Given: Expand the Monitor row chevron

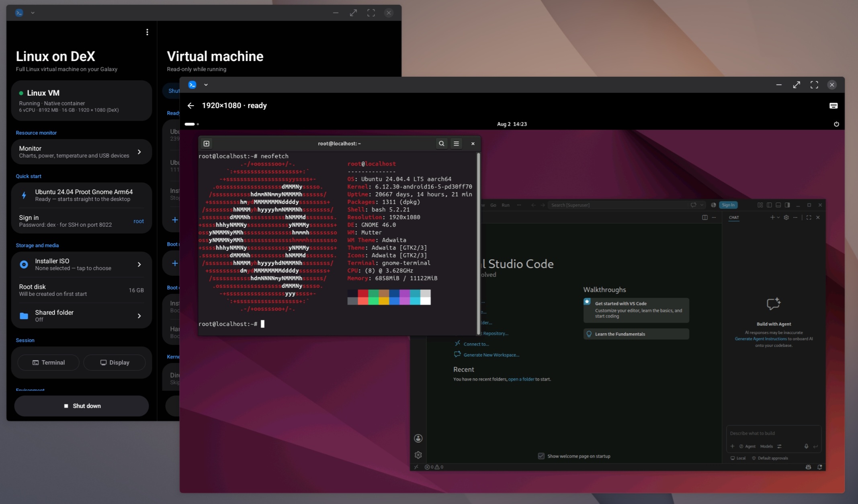Looking at the screenshot, I should [139, 152].
